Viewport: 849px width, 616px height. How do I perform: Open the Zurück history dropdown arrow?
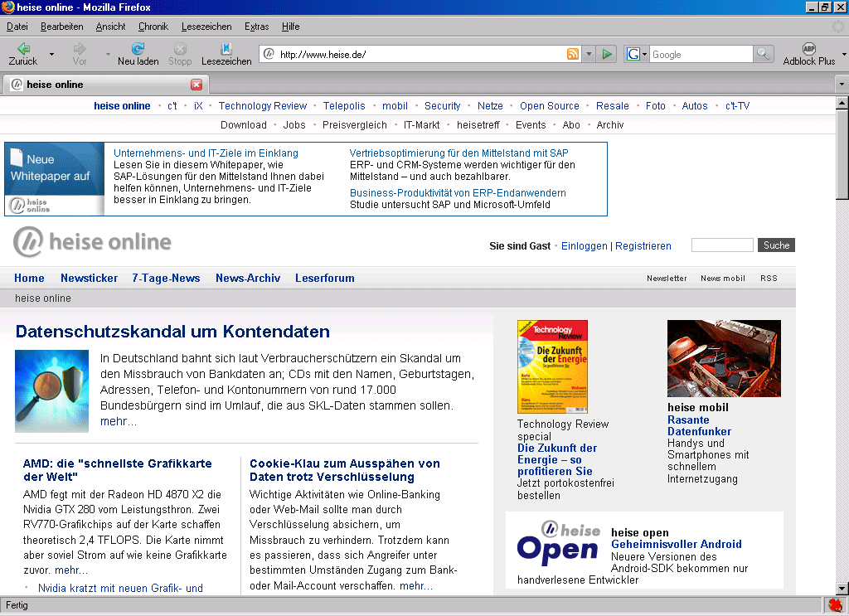click(x=52, y=54)
